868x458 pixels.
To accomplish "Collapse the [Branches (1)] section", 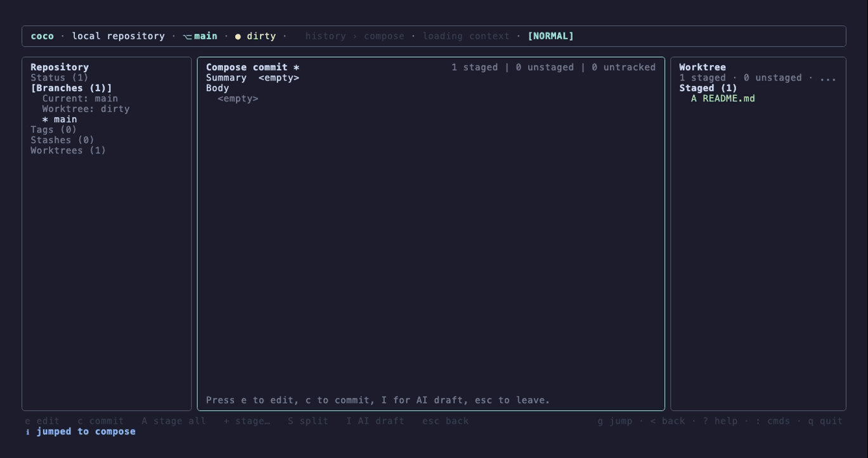I will (x=72, y=88).
